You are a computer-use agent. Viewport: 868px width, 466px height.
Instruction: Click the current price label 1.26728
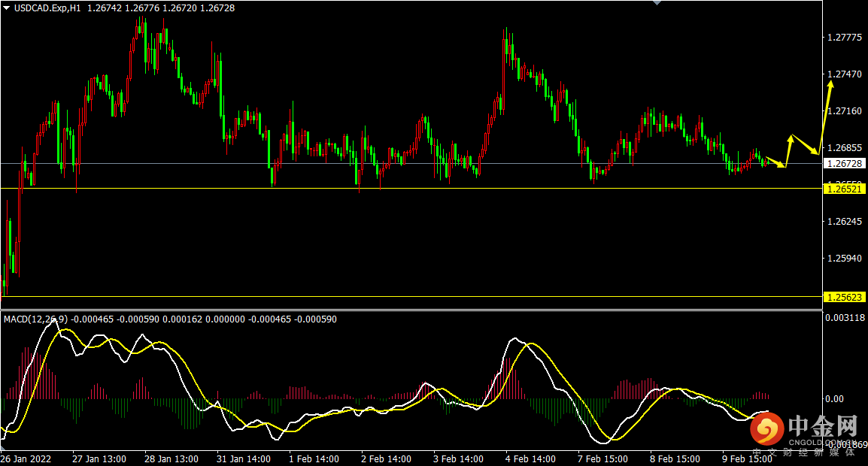coord(845,163)
